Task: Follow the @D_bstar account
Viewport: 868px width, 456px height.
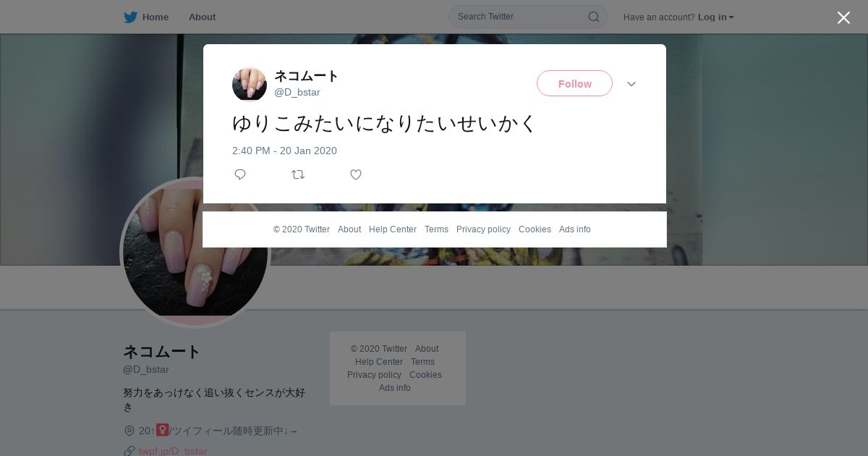Action: tap(574, 83)
